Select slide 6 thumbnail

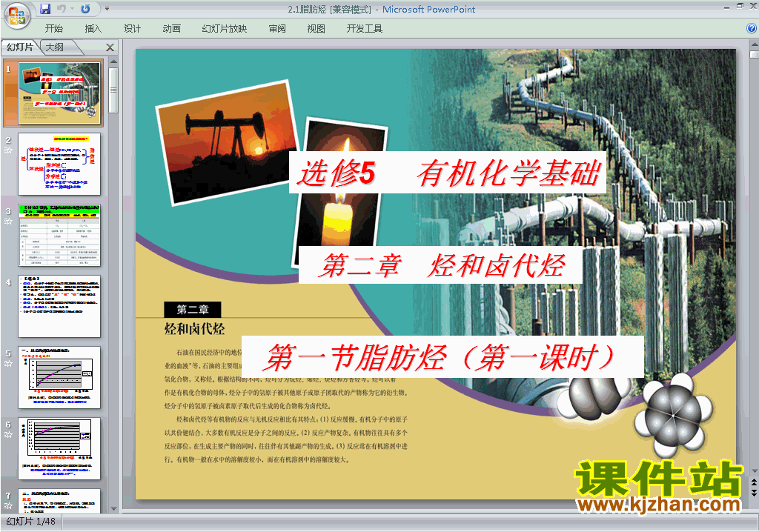59,449
